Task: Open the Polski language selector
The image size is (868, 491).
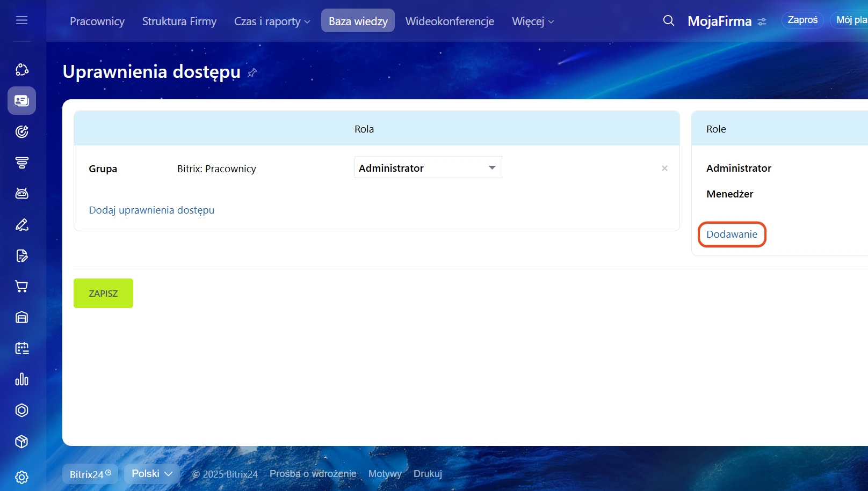Action: 152,474
